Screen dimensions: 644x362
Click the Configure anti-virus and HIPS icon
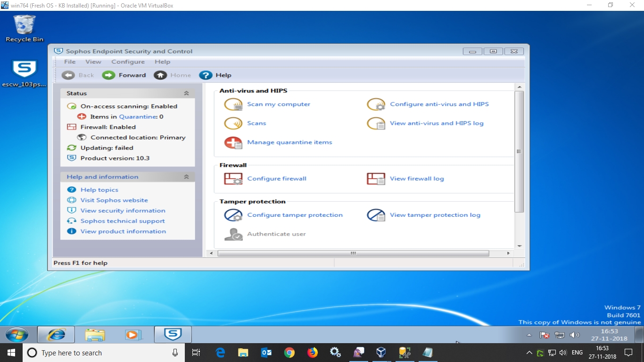[376, 105]
